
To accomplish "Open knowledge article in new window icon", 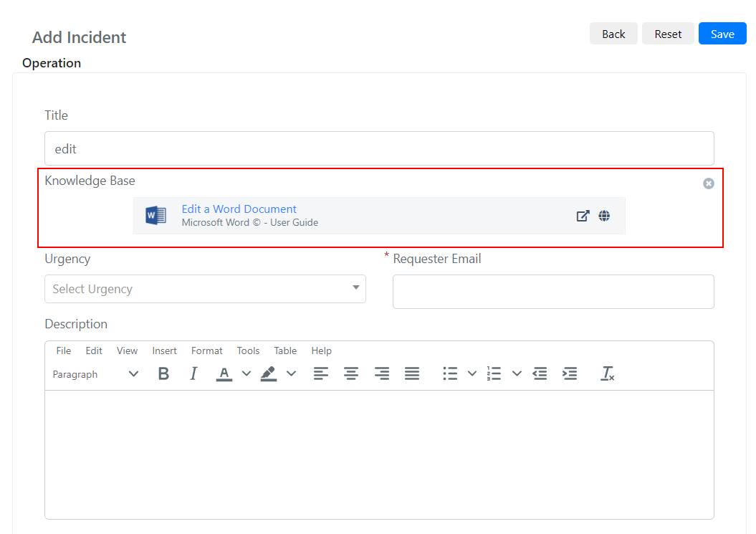I will [x=583, y=216].
